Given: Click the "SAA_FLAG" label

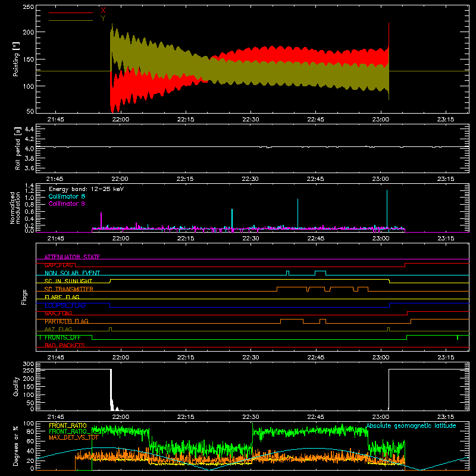Looking at the screenshot, I should coord(58,314).
